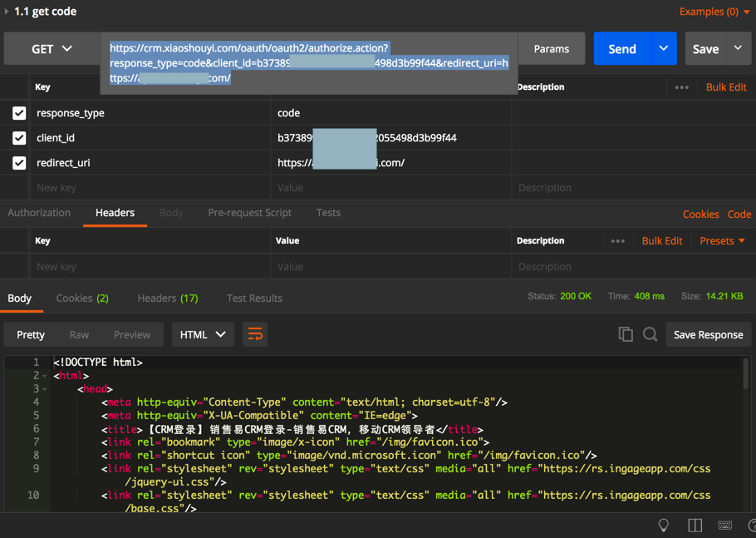This screenshot has width=756, height=538.
Task: Uncheck the client_id parameter checkbox
Action: tap(19, 138)
